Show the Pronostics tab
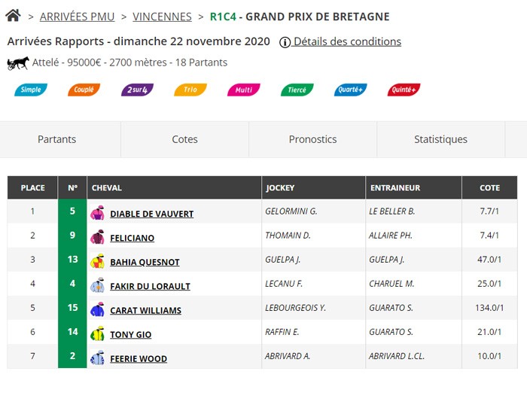The image size is (527, 420). pyautogui.click(x=312, y=139)
